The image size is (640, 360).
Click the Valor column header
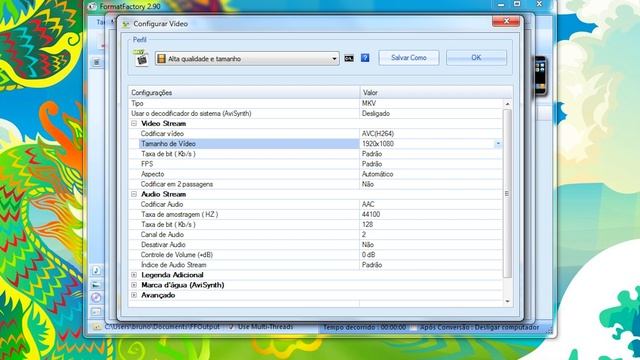(436, 93)
